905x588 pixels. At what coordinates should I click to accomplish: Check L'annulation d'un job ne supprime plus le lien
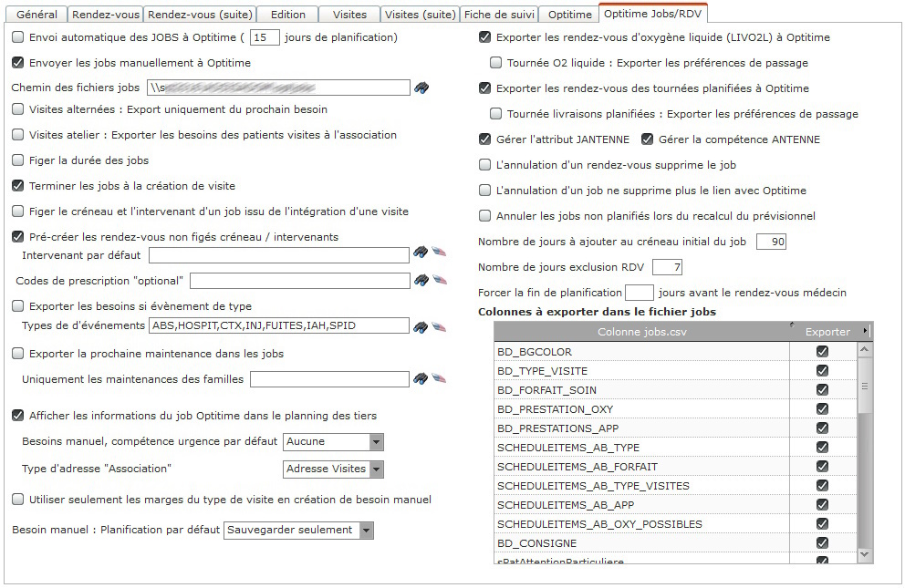[x=484, y=191]
